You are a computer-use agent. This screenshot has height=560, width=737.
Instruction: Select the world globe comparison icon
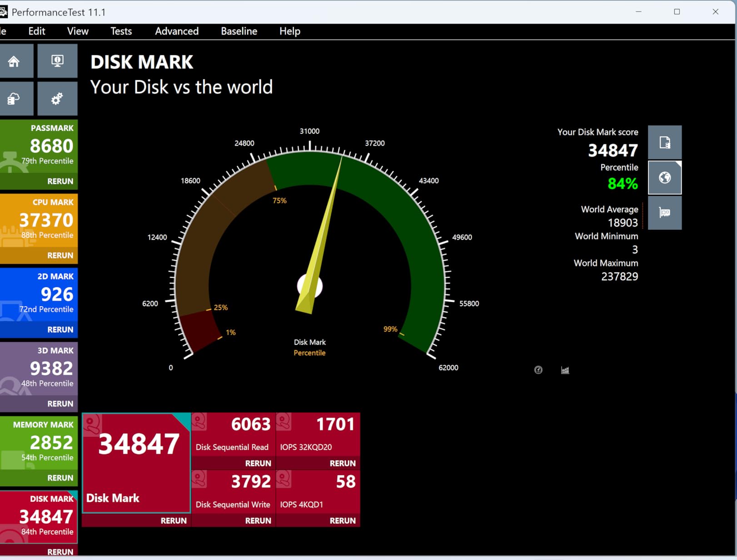(x=664, y=178)
